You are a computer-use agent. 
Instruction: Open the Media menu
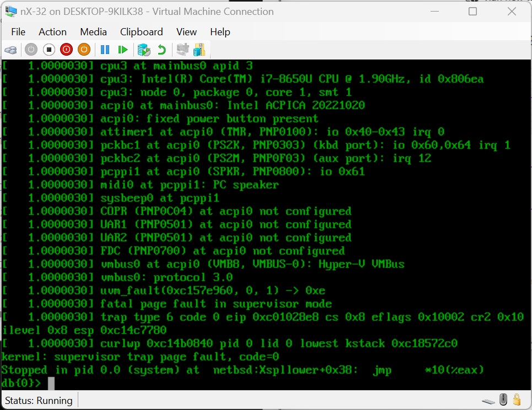coord(93,32)
